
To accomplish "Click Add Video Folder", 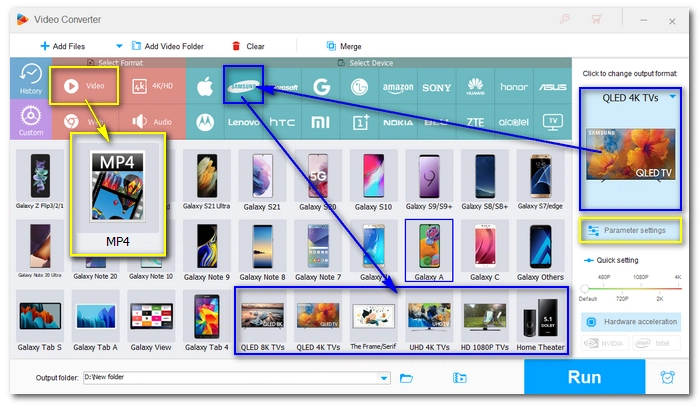I will [167, 46].
